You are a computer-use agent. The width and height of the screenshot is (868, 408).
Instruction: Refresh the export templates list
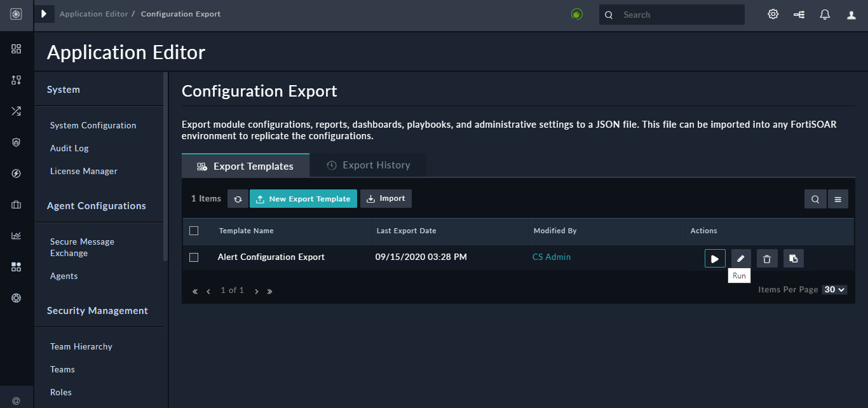[238, 198]
